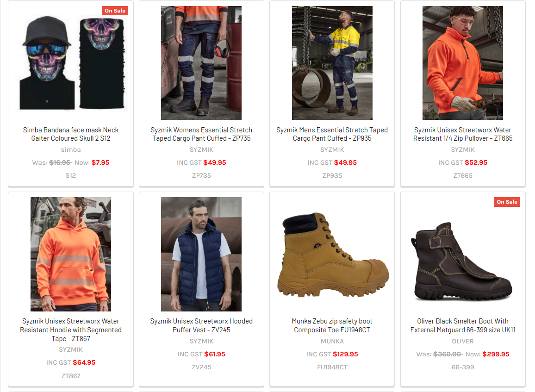Screen dimensions: 535x392
Task: Click the Syzmik Womens Cargo Pant photo
Action: pyautogui.click(x=201, y=63)
